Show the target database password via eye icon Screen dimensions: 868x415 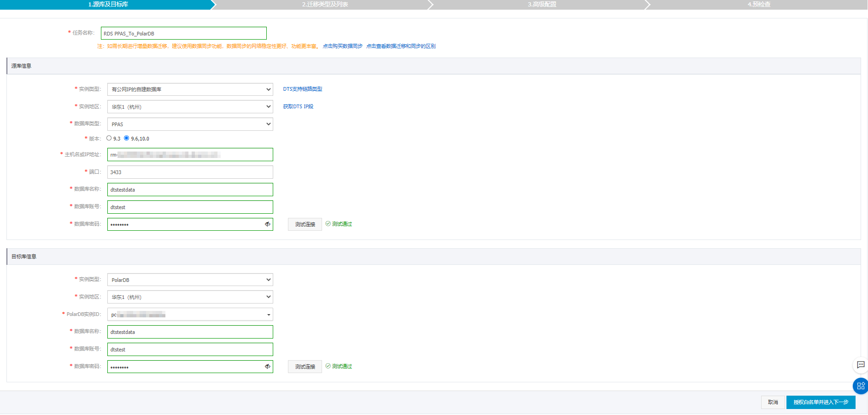(267, 367)
